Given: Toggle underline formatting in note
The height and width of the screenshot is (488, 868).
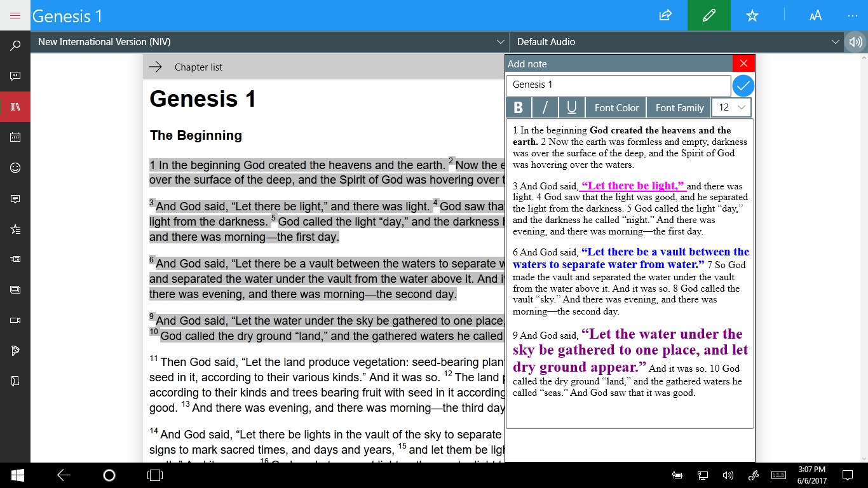Looking at the screenshot, I should pos(572,107).
